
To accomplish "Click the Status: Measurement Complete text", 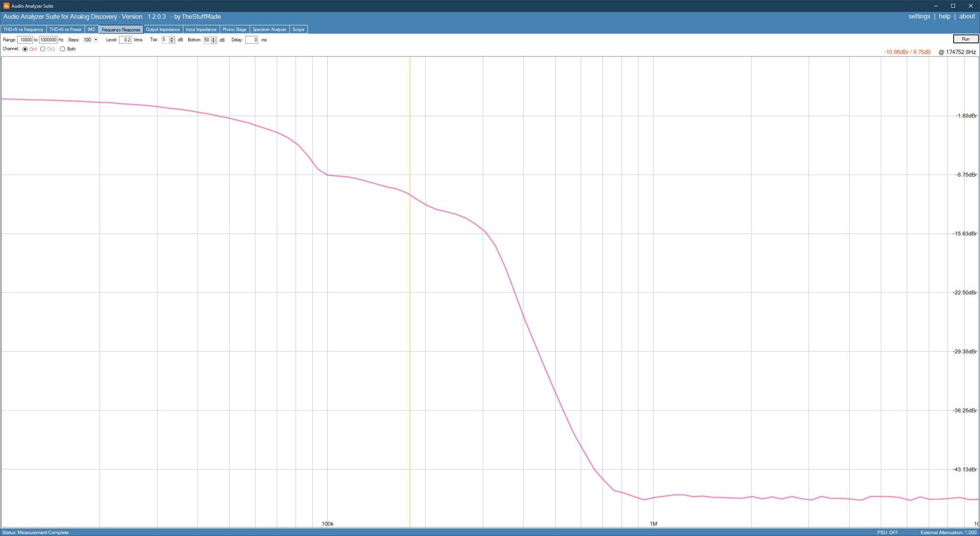I will click(x=35, y=532).
